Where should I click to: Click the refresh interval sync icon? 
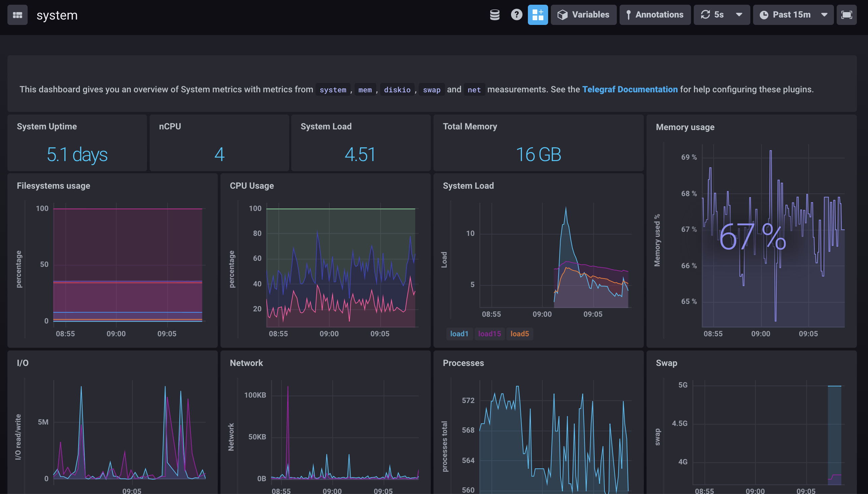pos(705,14)
